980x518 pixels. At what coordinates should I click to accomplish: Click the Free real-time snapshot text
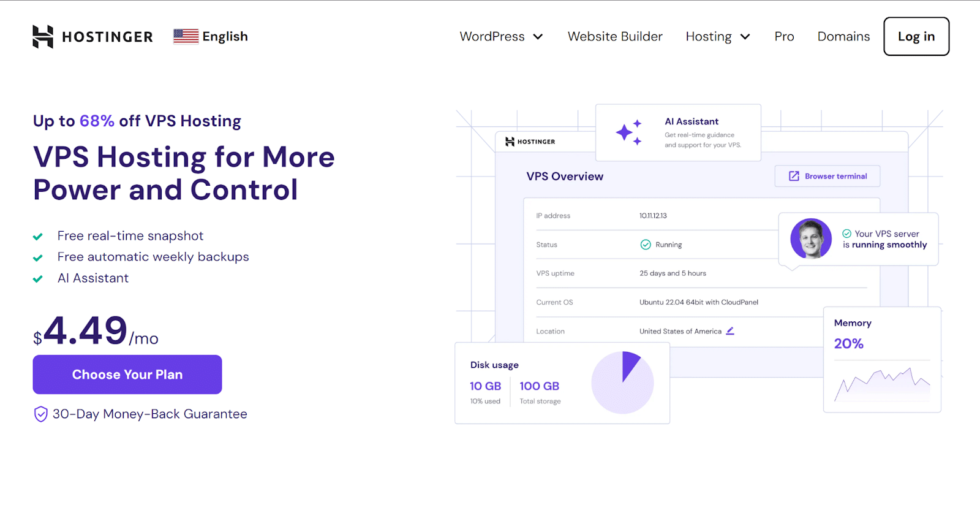click(x=130, y=236)
